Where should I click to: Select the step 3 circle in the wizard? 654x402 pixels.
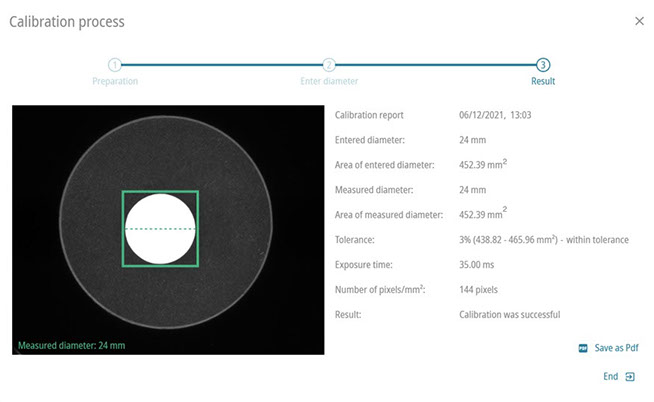pos(542,65)
